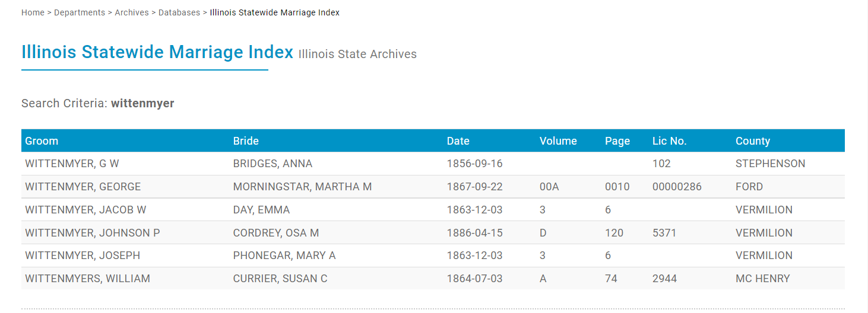Go to Archives in the breadcrumb

[132, 12]
